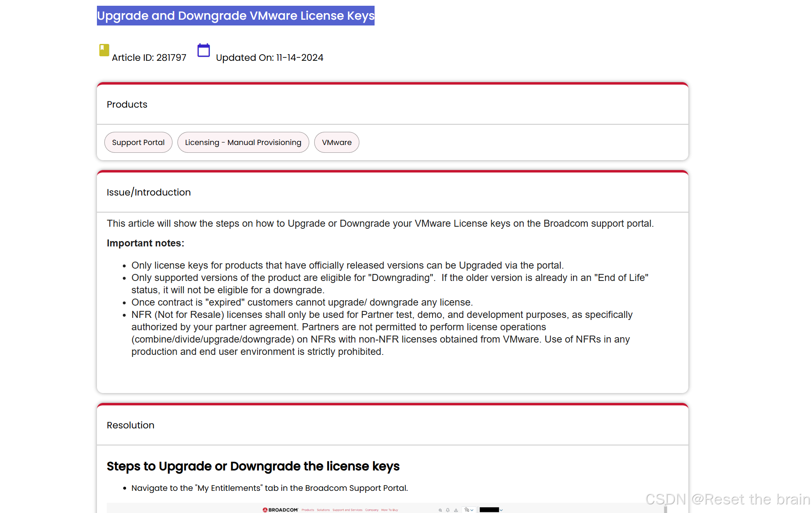
Task: Click the Updated On 11-14-2024 date text
Action: pyautogui.click(x=269, y=58)
